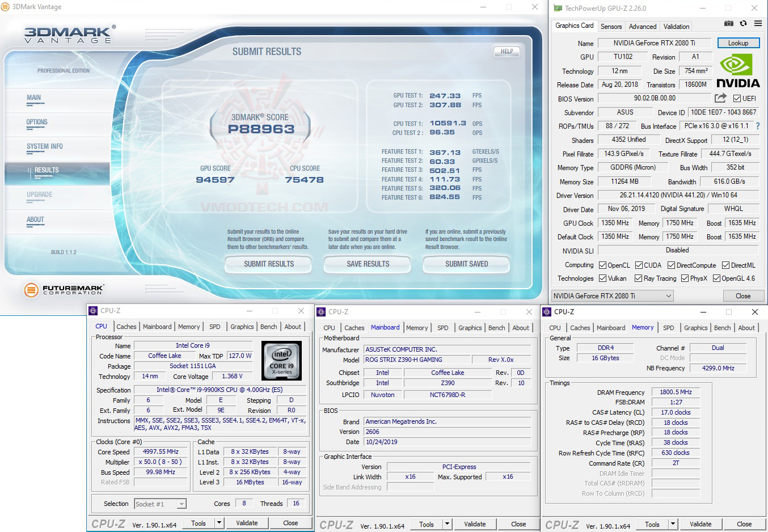Toggle the PhysX checkbox
The width and height of the screenshot is (768, 532).
pyautogui.click(x=685, y=278)
